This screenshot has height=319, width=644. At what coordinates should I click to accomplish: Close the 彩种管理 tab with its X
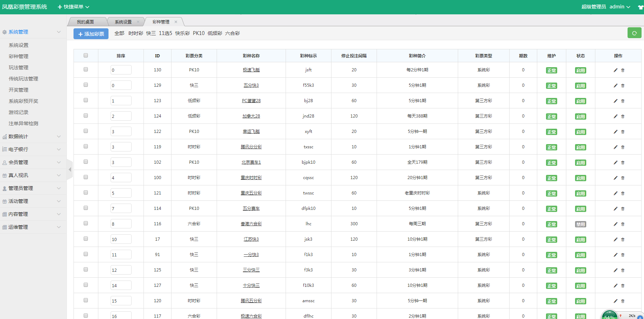pos(176,22)
